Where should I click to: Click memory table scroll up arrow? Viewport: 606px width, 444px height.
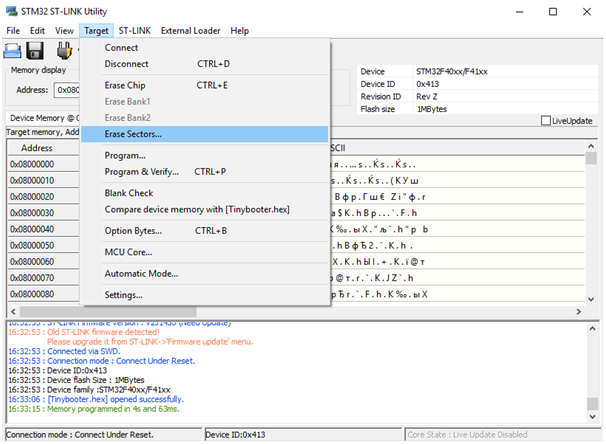coord(591,146)
